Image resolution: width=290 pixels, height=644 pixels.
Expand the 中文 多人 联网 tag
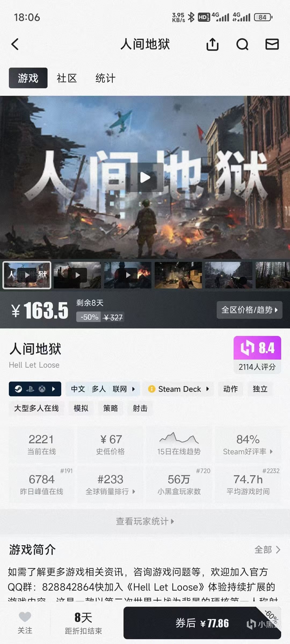coord(103,389)
